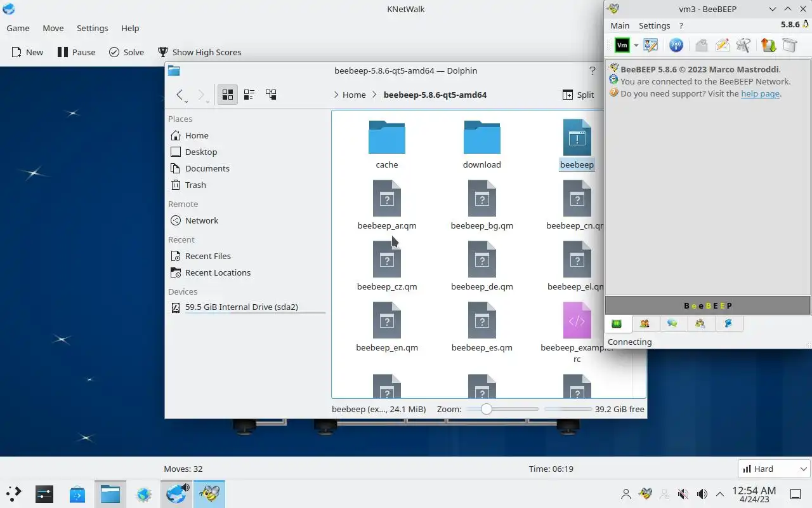Select the beebeep_en.qm file
The height and width of the screenshot is (508, 812).
[x=387, y=327]
